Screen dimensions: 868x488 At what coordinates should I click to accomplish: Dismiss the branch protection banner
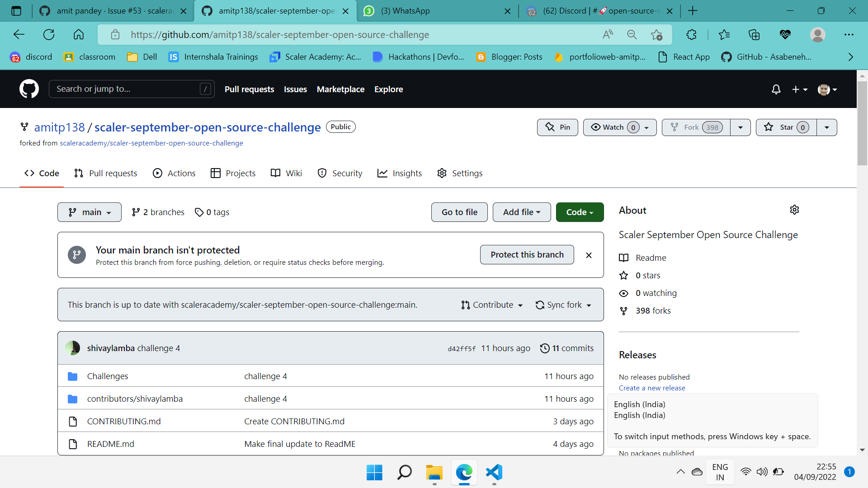point(588,255)
